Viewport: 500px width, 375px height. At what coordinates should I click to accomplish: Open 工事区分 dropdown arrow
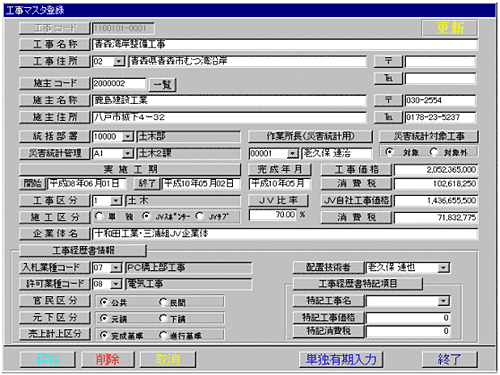point(116,201)
